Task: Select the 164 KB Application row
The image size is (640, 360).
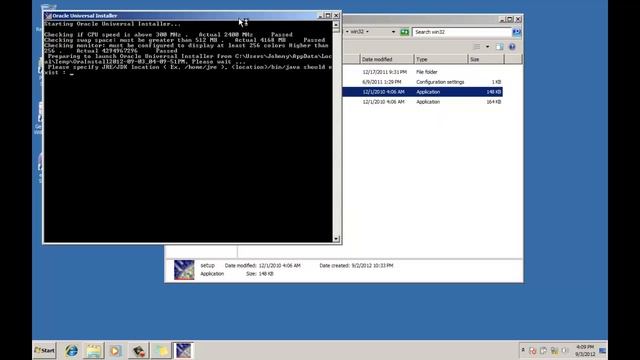Action: click(422, 102)
